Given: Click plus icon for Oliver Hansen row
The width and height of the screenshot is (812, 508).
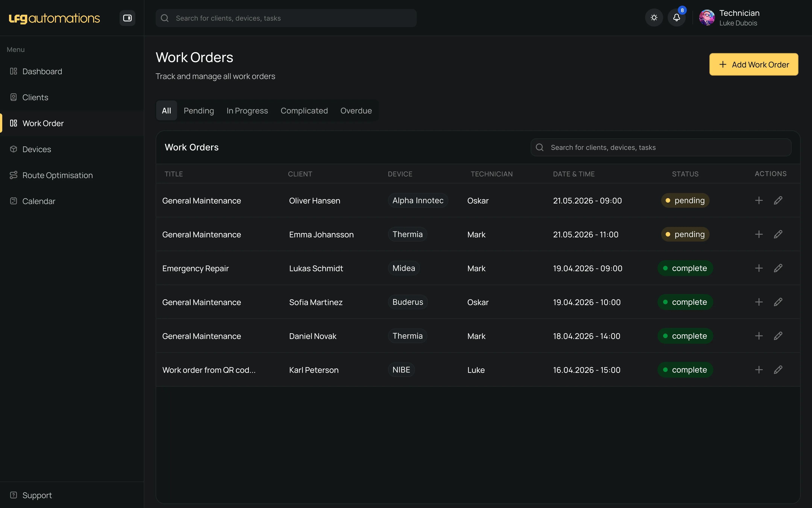Looking at the screenshot, I should 759,201.
